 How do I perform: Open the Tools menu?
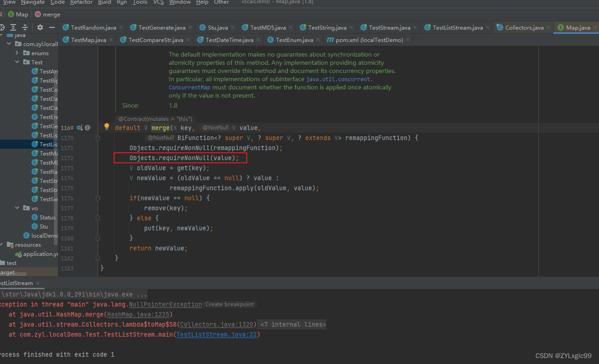140,2
